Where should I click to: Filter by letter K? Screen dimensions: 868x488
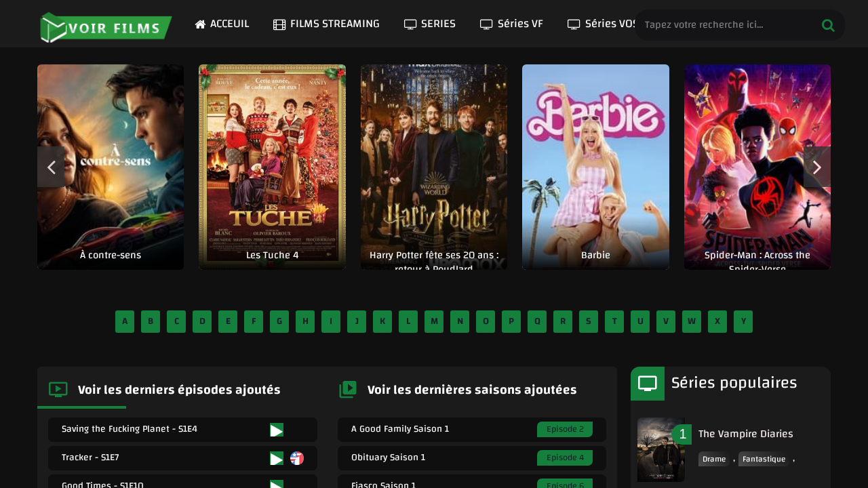pyautogui.click(x=382, y=321)
